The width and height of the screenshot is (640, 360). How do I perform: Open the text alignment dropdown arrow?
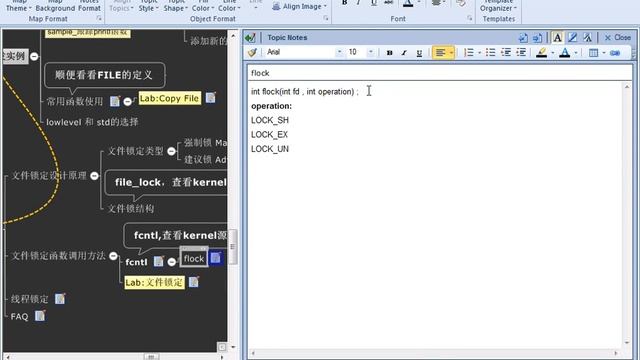[x=451, y=53]
